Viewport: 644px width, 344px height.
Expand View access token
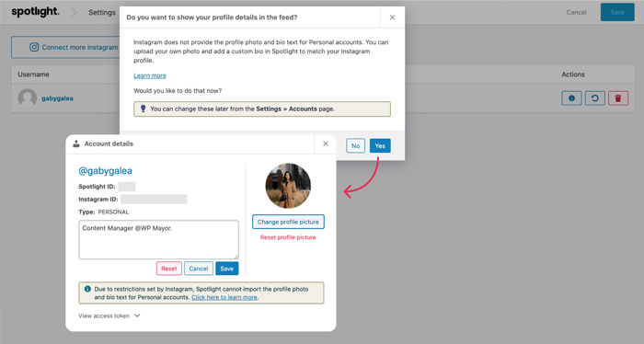click(109, 315)
